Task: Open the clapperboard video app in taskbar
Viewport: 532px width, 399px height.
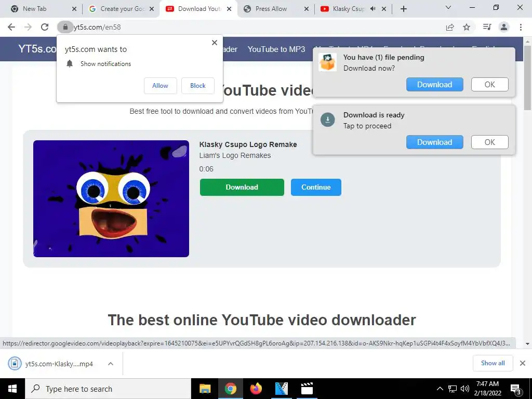Action: (x=307, y=389)
